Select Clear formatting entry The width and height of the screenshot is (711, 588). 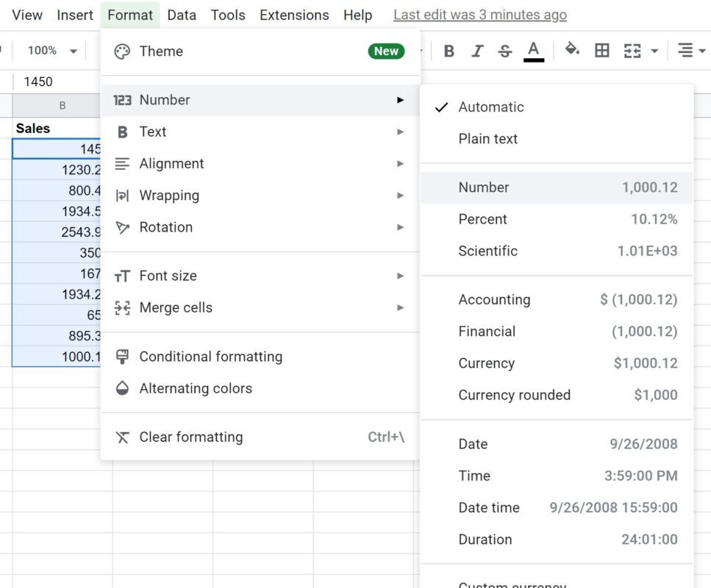tap(260, 437)
